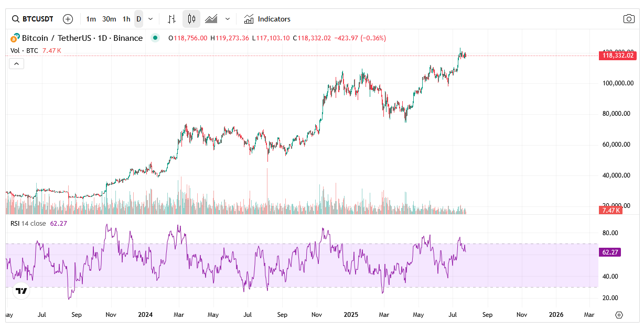The image size is (644, 331).
Task: Click the 2024 time axis label
Action: click(x=145, y=315)
